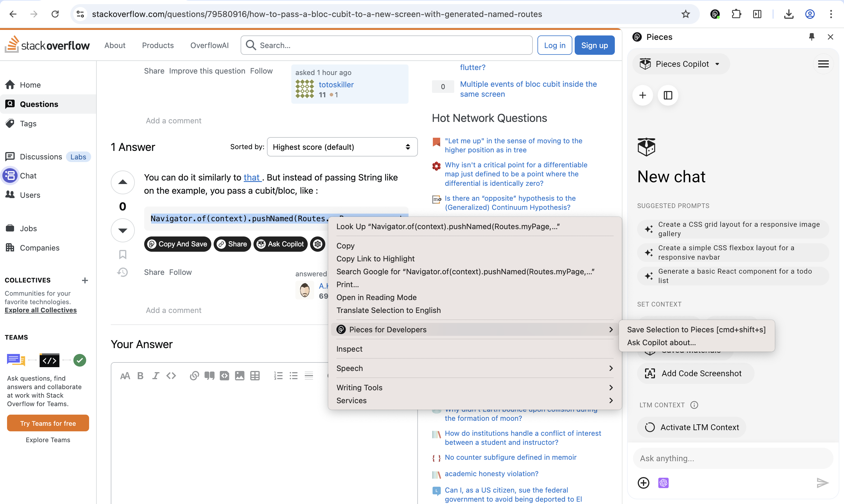Open the browser extensions puzzle icon
Viewport: 844px width, 504px height.
click(x=736, y=14)
